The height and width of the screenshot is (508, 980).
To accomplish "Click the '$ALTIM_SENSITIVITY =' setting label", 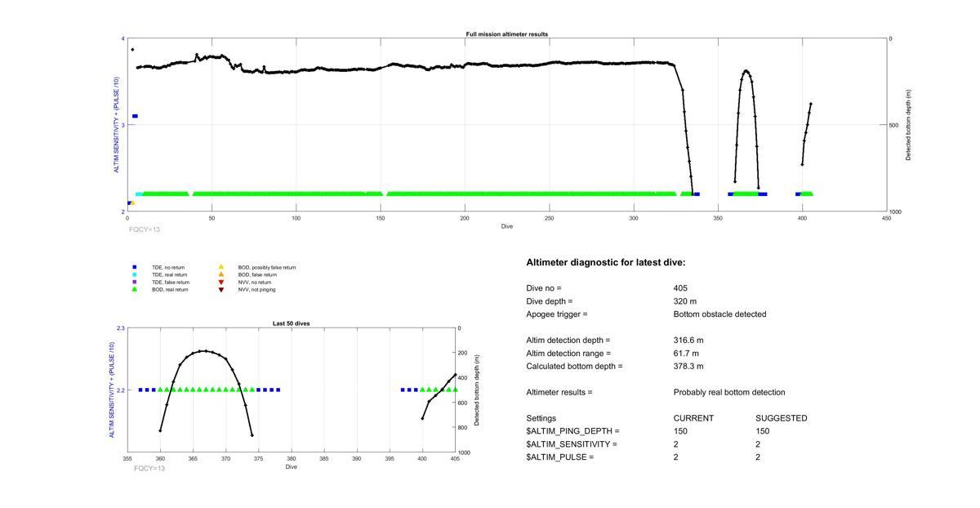I will (572, 444).
